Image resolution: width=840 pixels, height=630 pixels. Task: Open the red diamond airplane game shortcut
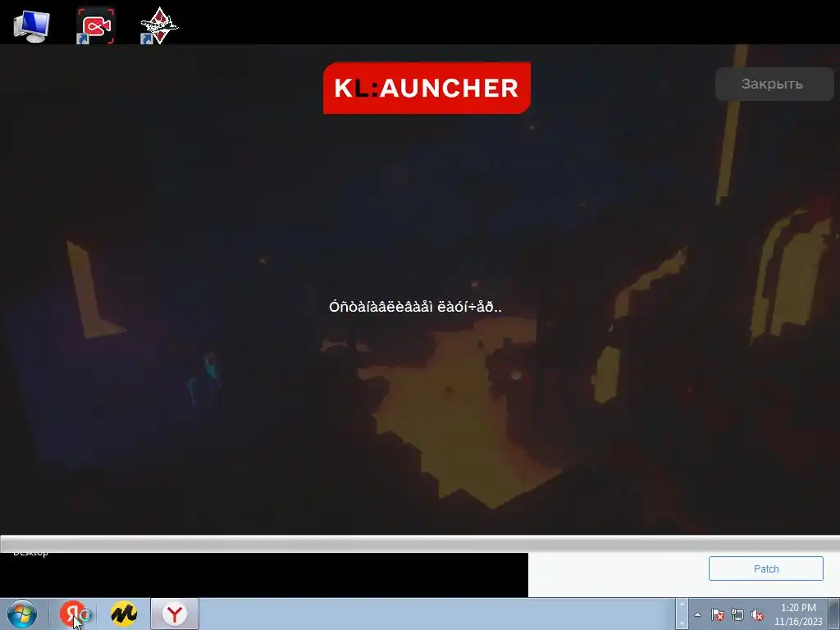point(158,25)
